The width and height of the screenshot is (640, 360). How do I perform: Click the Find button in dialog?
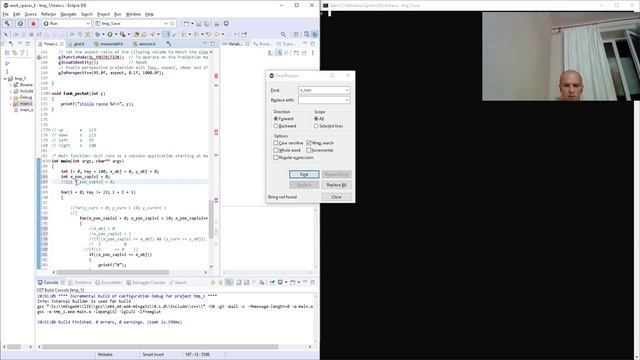pos(304,174)
